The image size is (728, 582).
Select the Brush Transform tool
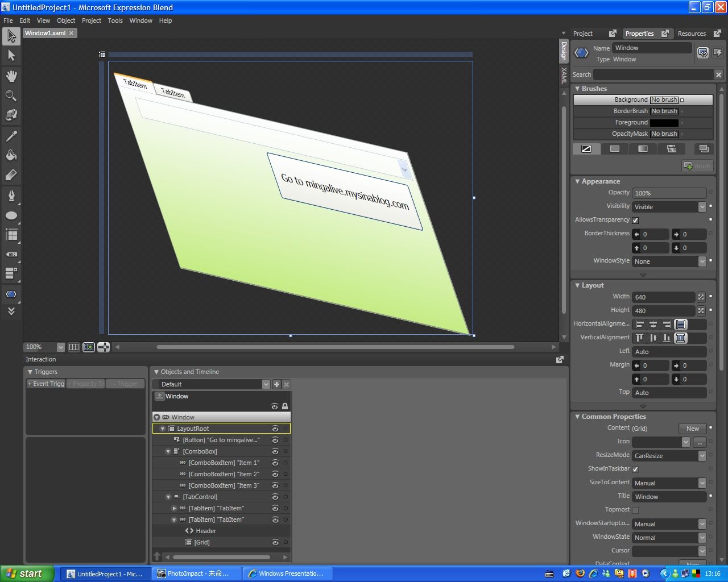[11, 175]
